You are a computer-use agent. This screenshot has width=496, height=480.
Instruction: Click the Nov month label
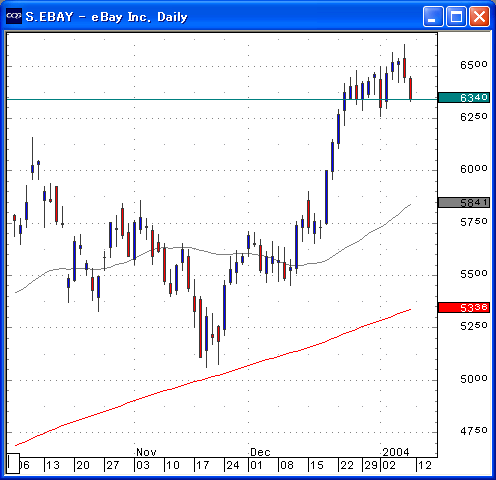(x=146, y=452)
